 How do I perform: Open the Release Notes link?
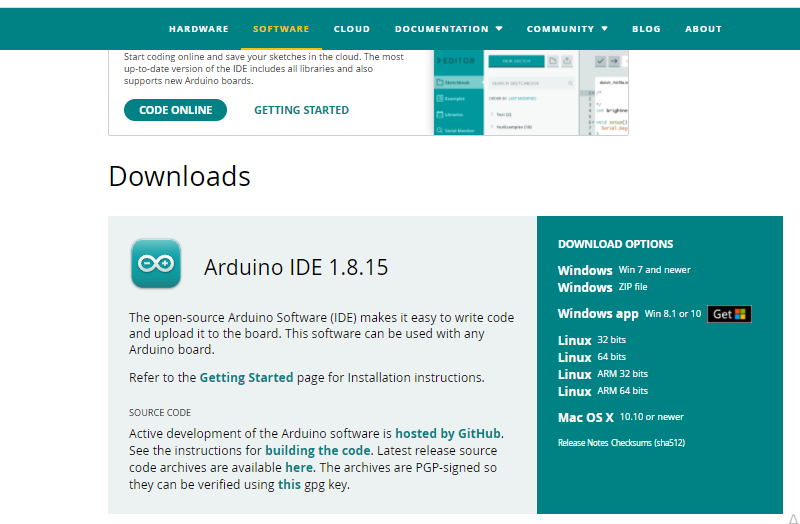tap(583, 443)
